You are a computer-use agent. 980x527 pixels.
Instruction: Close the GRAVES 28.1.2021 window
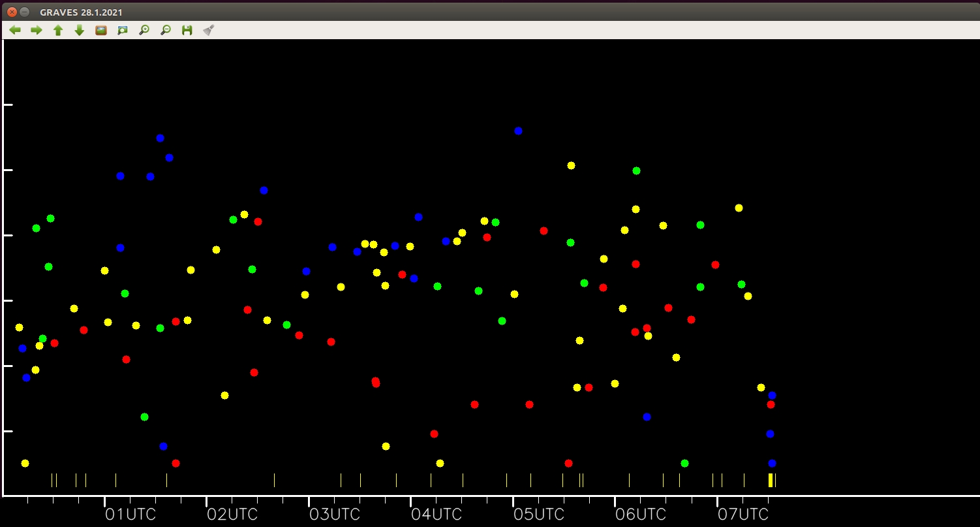(x=12, y=12)
